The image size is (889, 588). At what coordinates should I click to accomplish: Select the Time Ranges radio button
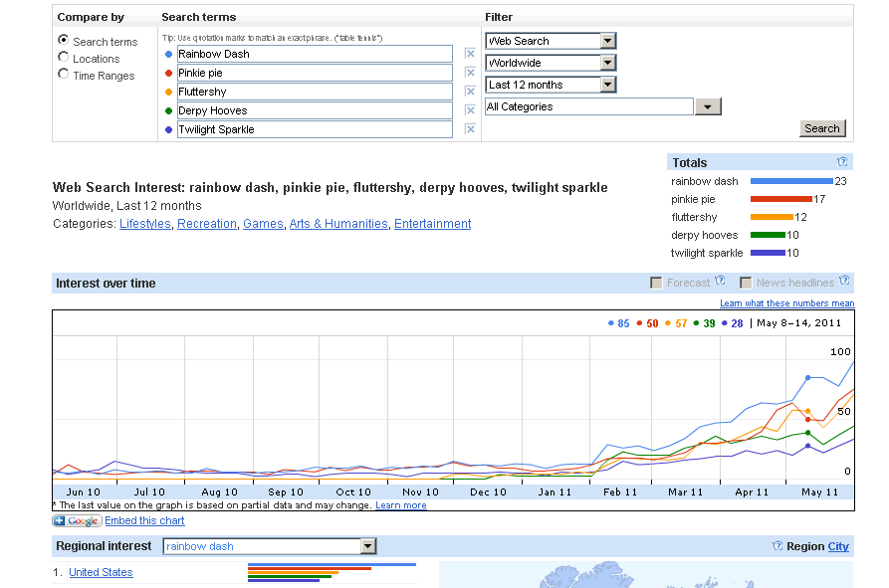coord(63,75)
